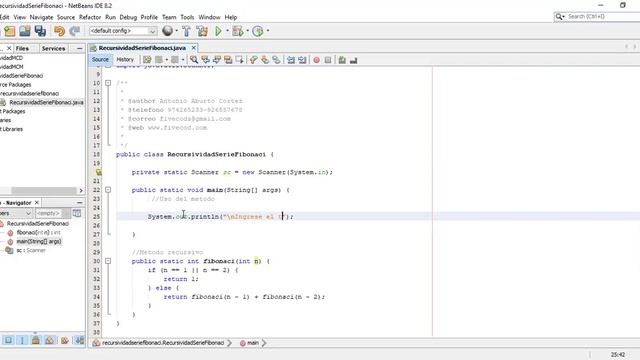The image size is (640, 360).
Task: Open the Refactor menu
Action: [x=90, y=17]
